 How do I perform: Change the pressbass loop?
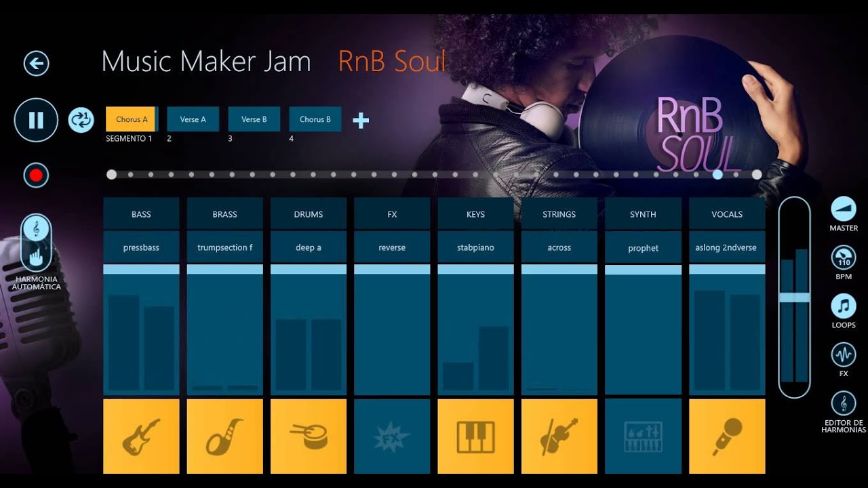[141, 247]
